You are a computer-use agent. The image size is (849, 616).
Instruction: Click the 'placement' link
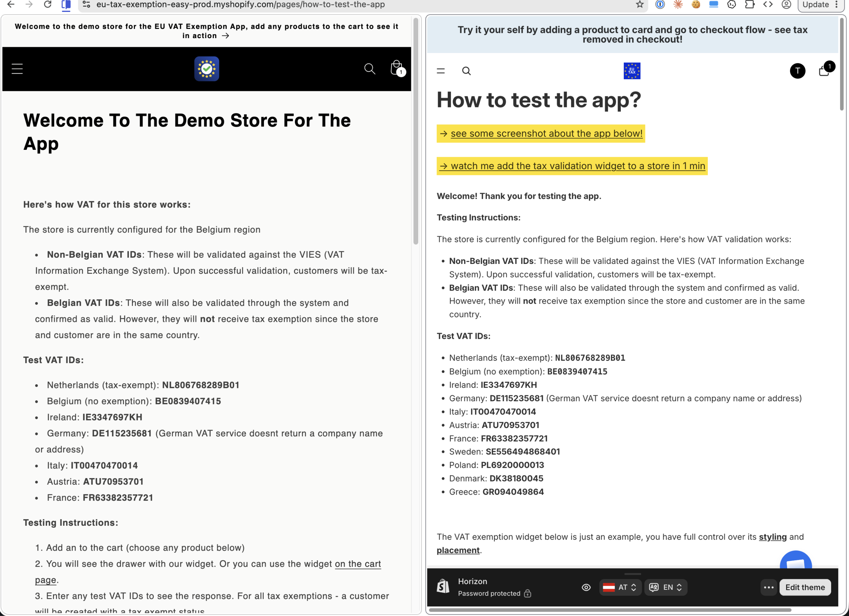tap(458, 550)
